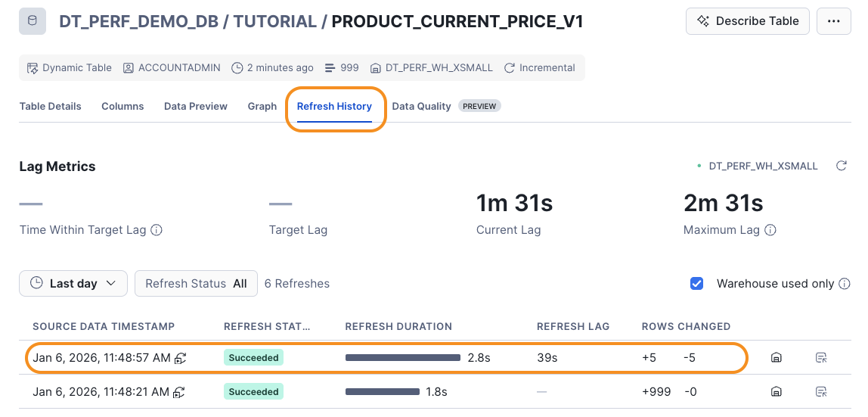Open the three-dots more options menu
The image size is (868, 417).
(834, 21)
